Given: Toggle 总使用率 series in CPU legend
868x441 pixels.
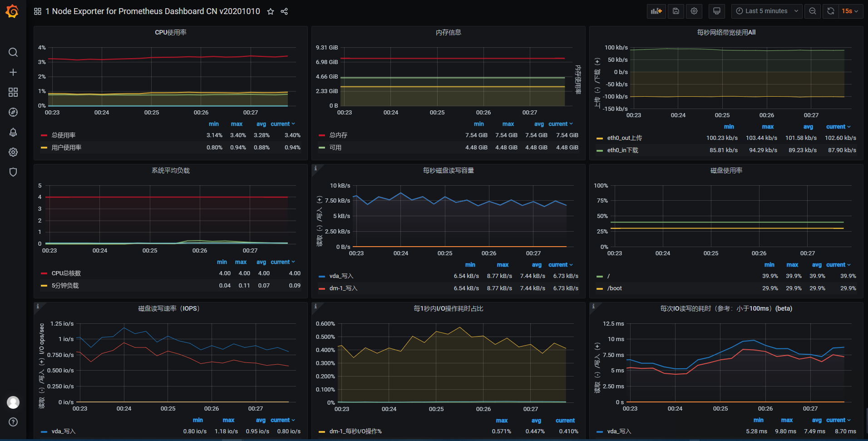Looking at the screenshot, I should tap(64, 135).
